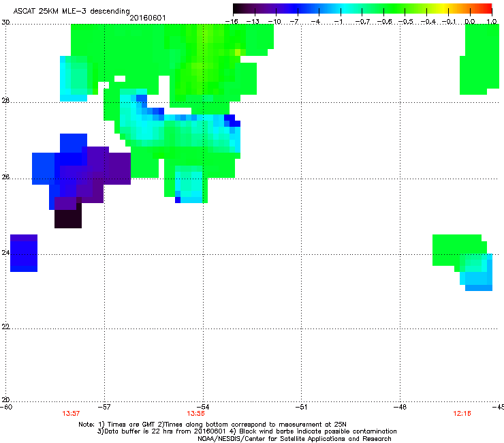Click the red time stamp 13:57
The width and height of the screenshot is (504, 443).
pos(71,414)
